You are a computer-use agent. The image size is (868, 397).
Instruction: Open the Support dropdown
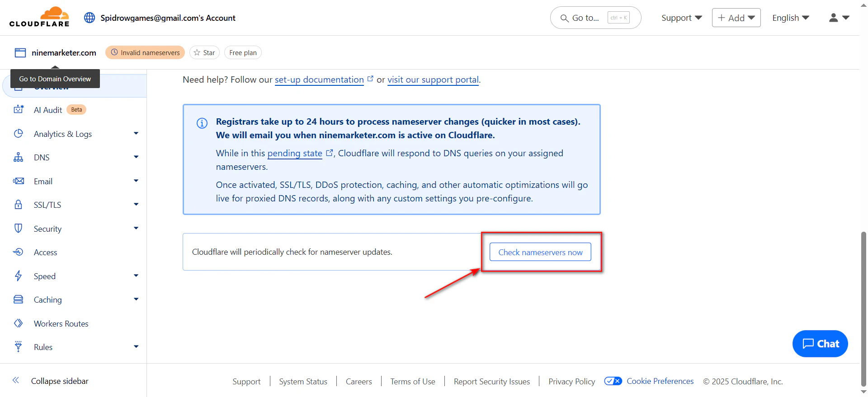(x=682, y=18)
